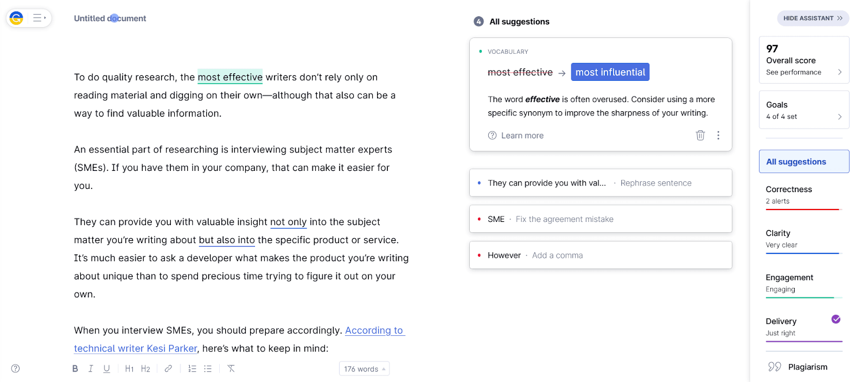The width and height of the screenshot is (868, 382).
Task: Open the hamburger menu beside the logo
Action: [39, 18]
